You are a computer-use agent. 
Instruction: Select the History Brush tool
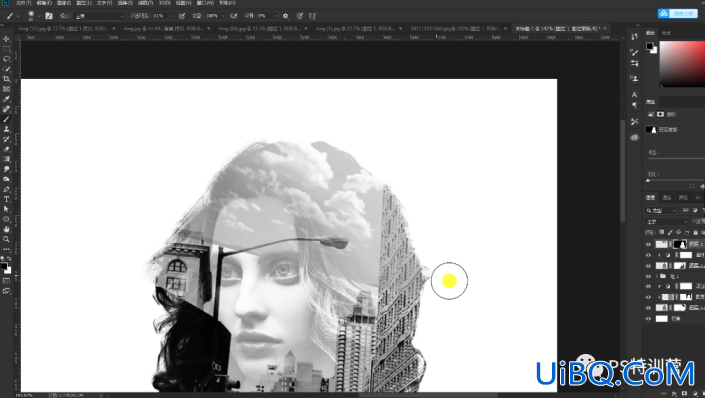click(6, 139)
